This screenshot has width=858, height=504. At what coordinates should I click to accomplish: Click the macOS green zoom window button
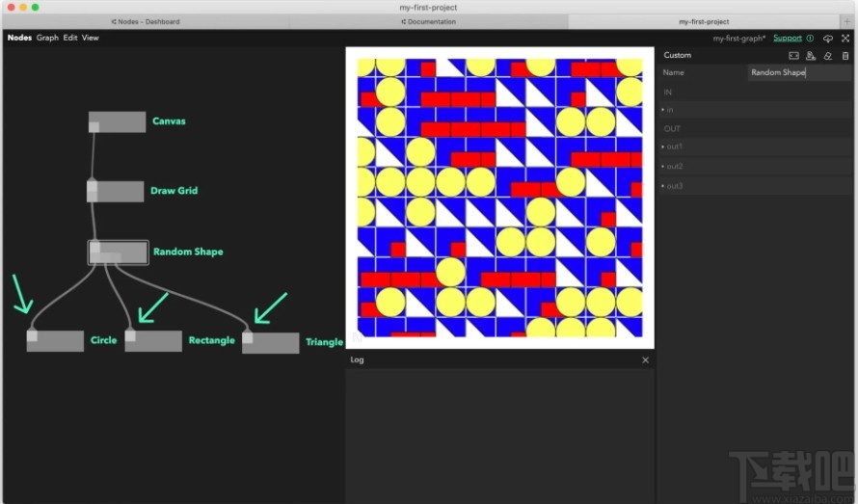click(35, 7)
